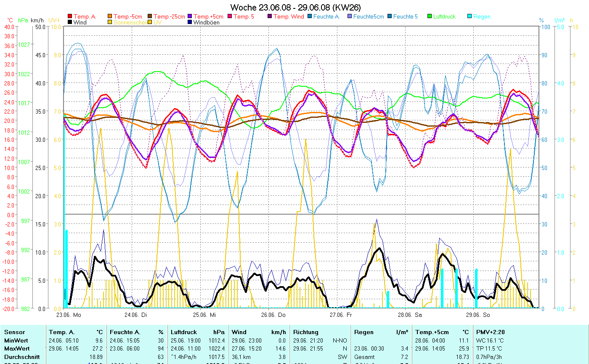
Task: Click the cyan Regen legend square
Action: click(x=470, y=16)
